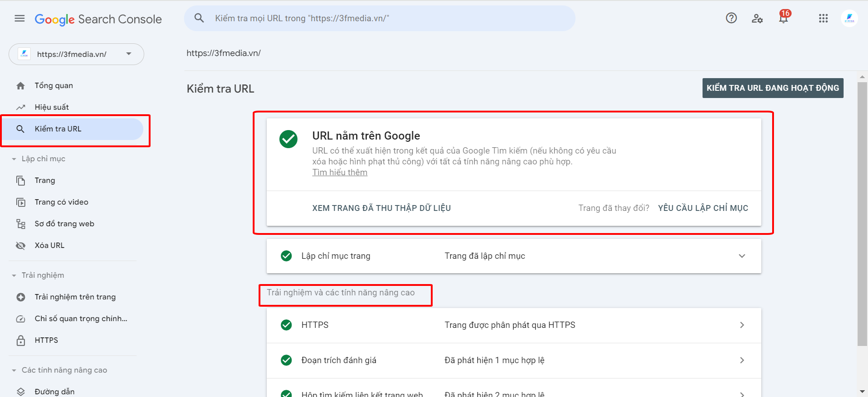Click the Trang có video icon
Image resolution: width=868 pixels, height=397 pixels.
pyautogui.click(x=21, y=202)
